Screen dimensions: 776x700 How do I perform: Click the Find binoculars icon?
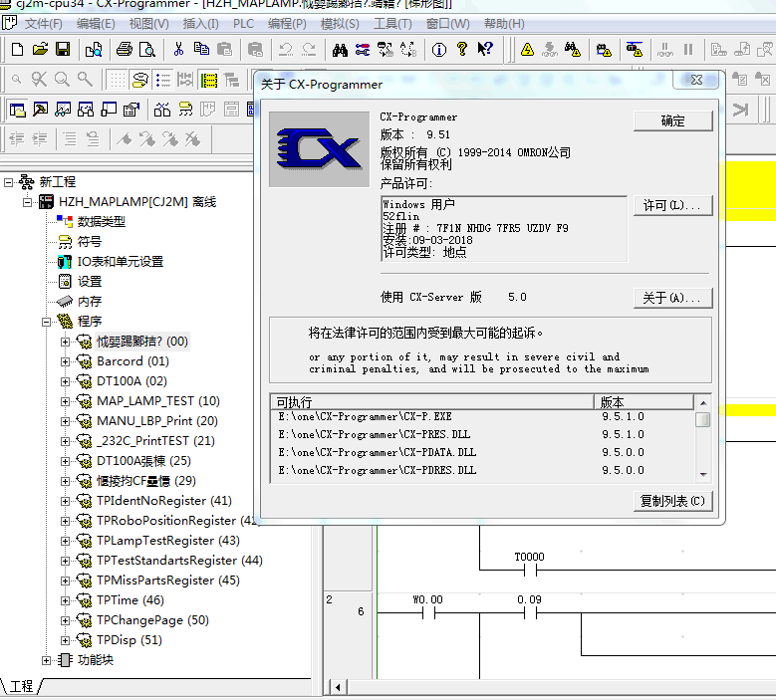pos(340,49)
